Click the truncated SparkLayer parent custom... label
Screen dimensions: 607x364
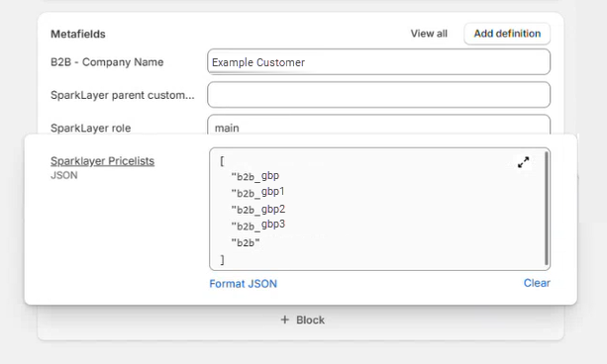123,95
